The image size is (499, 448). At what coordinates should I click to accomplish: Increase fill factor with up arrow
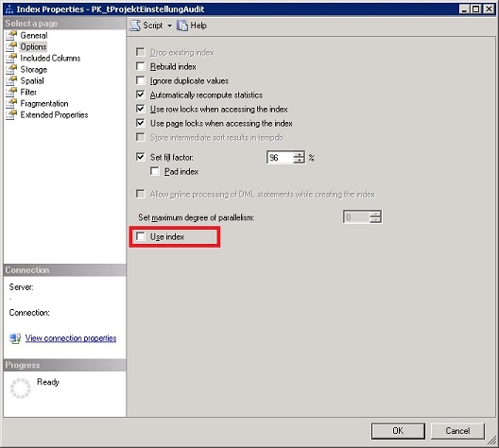coord(299,155)
